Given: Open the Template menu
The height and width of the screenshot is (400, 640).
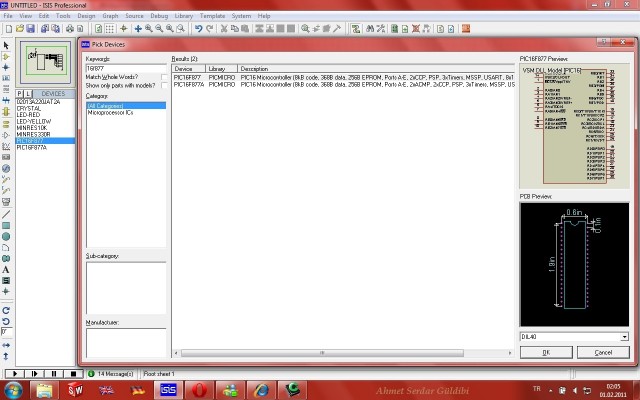Looking at the screenshot, I should coord(212,16).
